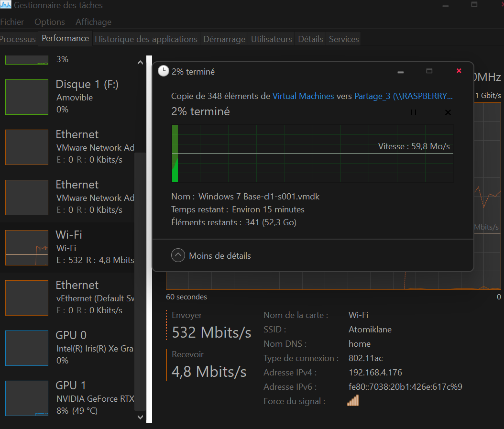Cancel the copy with the X next to pause
The height and width of the screenshot is (429, 504).
pos(448,112)
